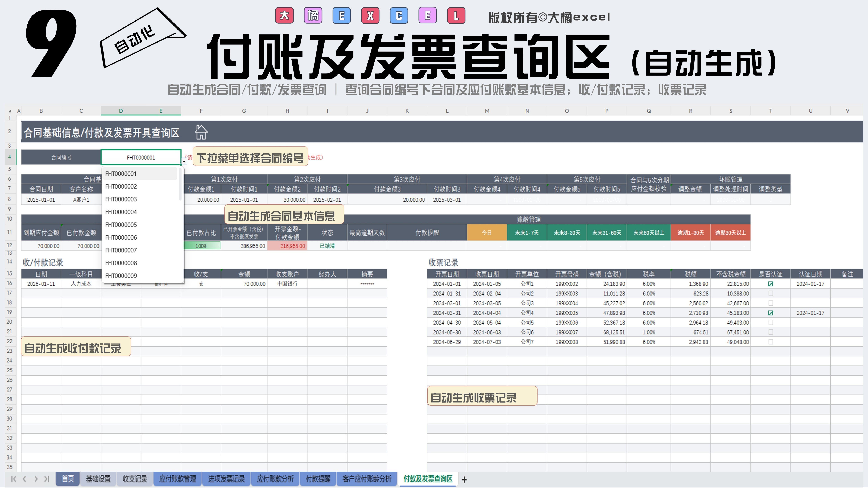Open the 进项发票记录 sheet tab
Image resolution: width=868 pixels, height=488 pixels.
click(x=226, y=479)
